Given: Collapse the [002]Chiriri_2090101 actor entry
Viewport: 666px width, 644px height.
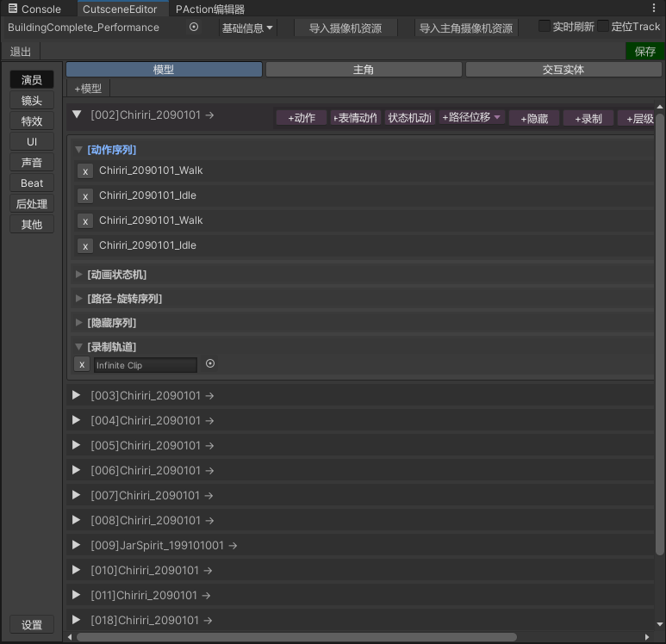Looking at the screenshot, I should pyautogui.click(x=77, y=115).
